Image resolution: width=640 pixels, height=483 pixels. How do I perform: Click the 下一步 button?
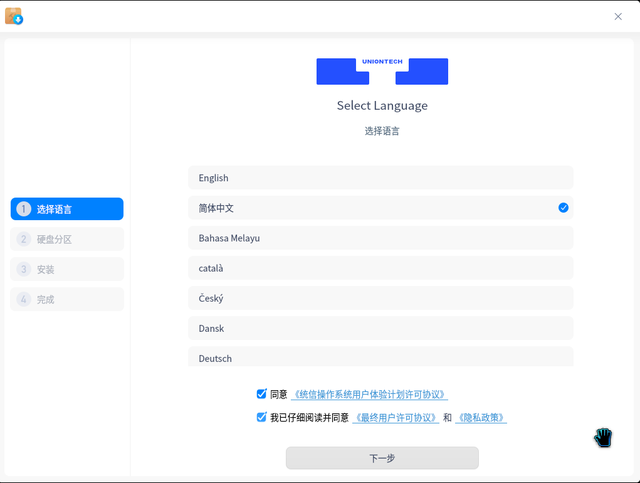coord(382,458)
